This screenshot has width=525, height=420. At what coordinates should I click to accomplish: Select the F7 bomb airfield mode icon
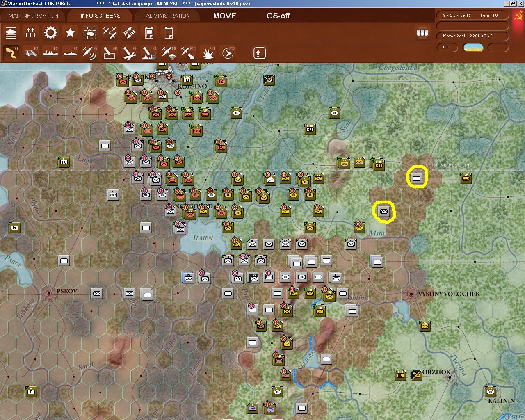click(x=129, y=53)
